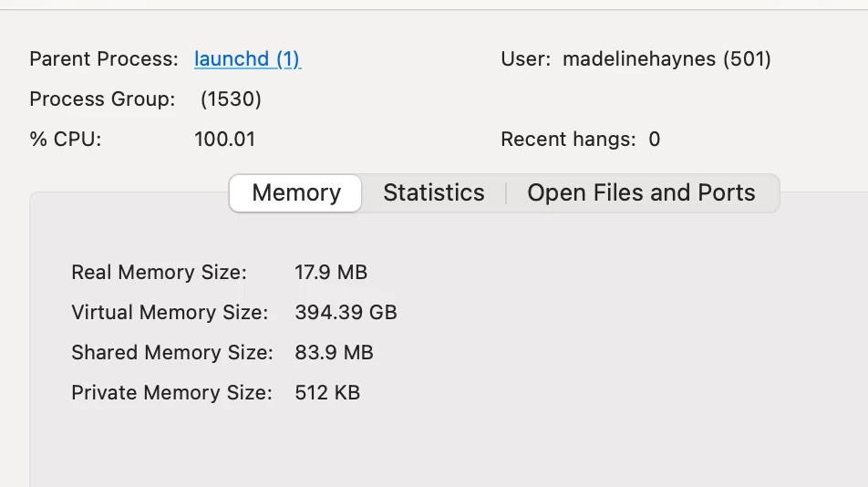
Task: Open the Open Files and Ports tab
Action: pyautogui.click(x=641, y=193)
